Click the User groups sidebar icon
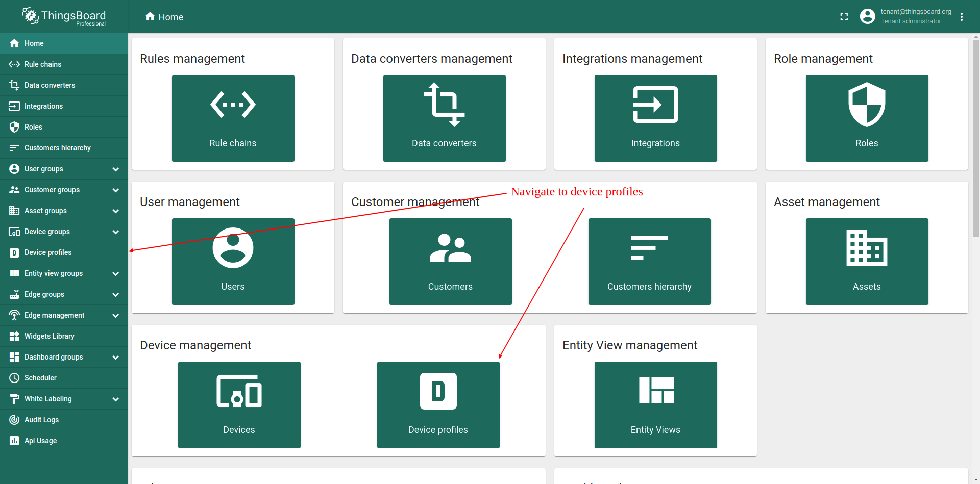 click(14, 169)
